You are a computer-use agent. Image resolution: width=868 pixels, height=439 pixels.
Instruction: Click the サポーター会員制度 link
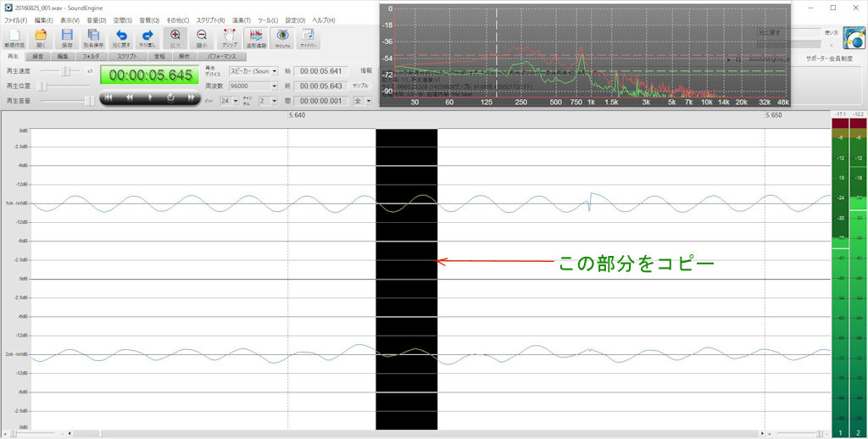click(829, 58)
